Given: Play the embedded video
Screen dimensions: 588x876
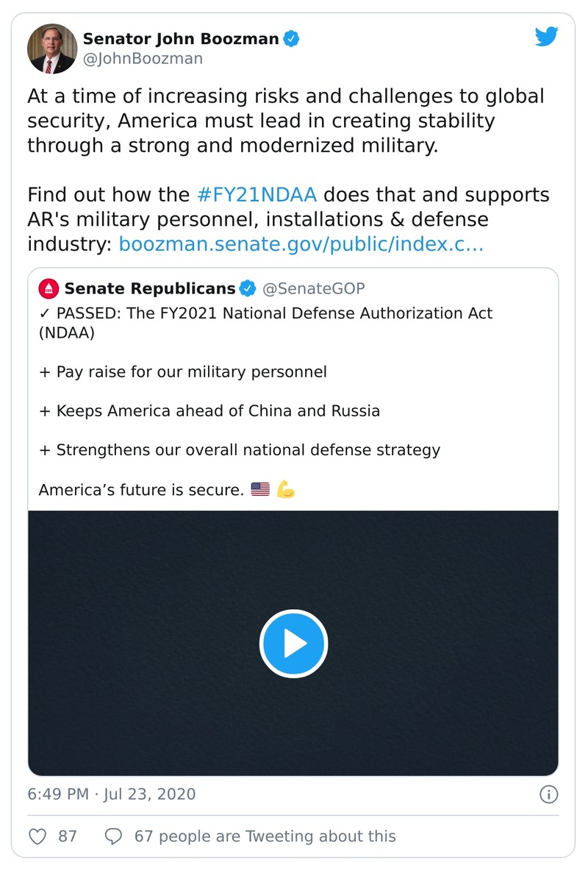Looking at the screenshot, I should tap(293, 644).
